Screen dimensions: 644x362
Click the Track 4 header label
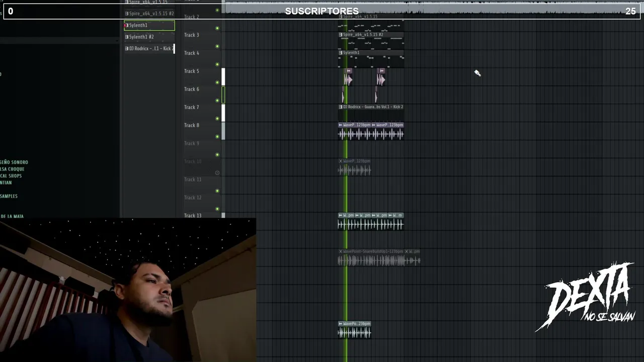click(x=191, y=53)
